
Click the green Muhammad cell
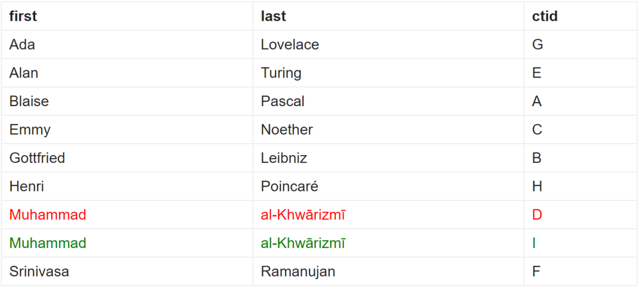(48, 243)
